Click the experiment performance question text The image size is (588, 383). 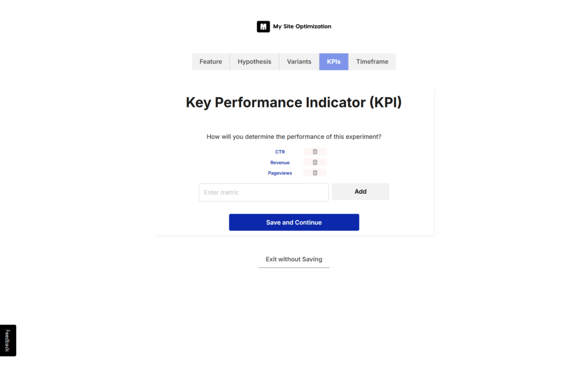pyautogui.click(x=294, y=137)
